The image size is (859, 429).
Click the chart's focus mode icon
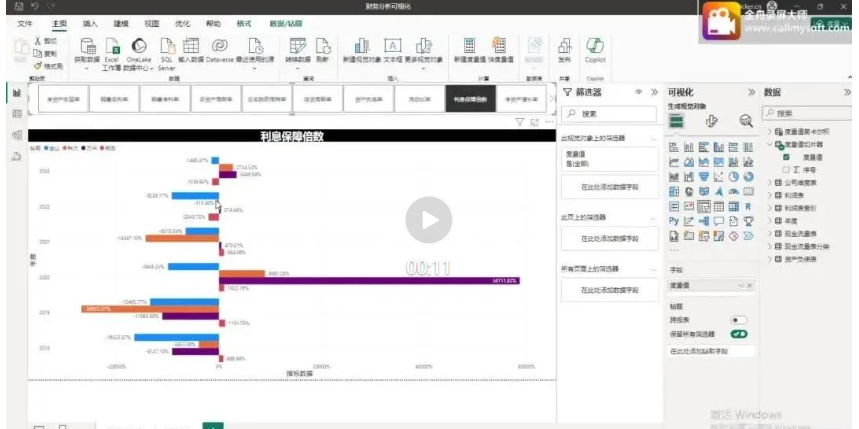pyautogui.click(x=535, y=123)
